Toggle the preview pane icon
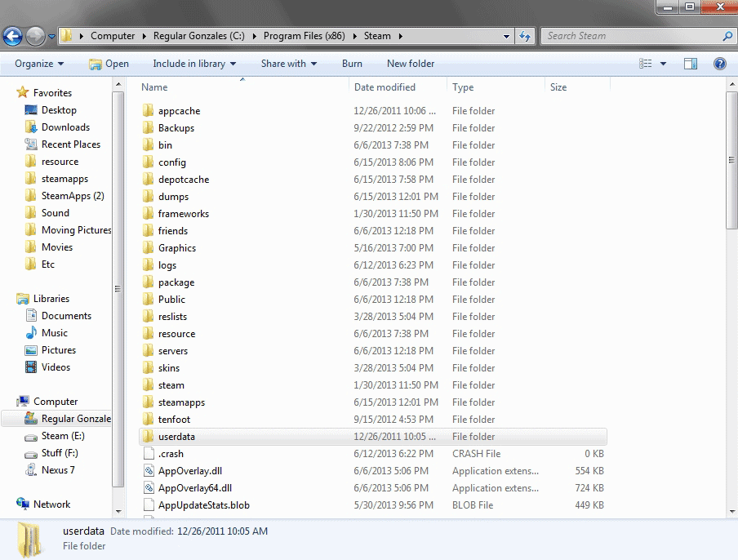 pyautogui.click(x=691, y=64)
